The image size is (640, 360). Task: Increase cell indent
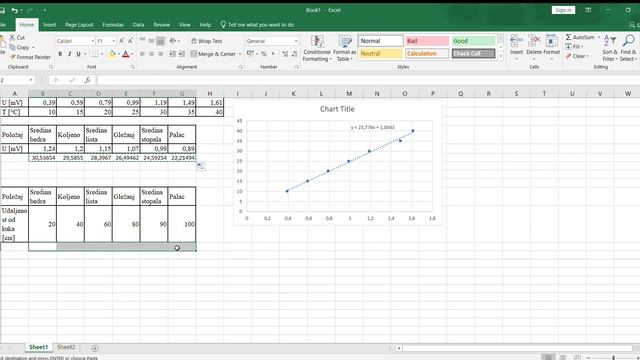[182, 54]
